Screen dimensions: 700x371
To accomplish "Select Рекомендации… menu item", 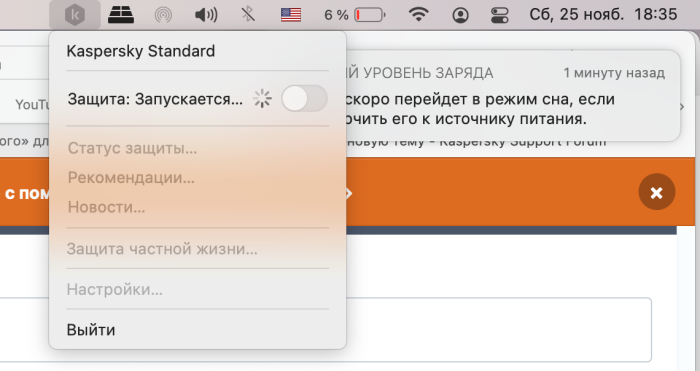I will [x=131, y=178].
